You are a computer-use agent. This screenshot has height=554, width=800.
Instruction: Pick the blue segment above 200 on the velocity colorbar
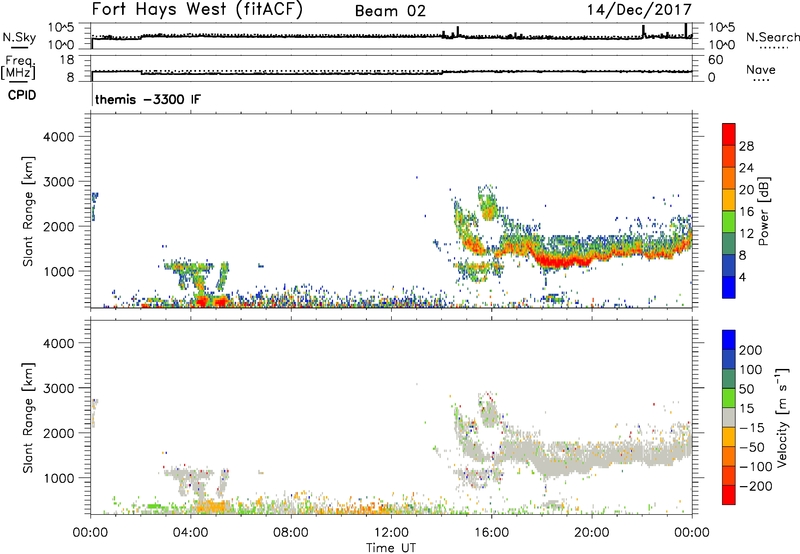729,340
